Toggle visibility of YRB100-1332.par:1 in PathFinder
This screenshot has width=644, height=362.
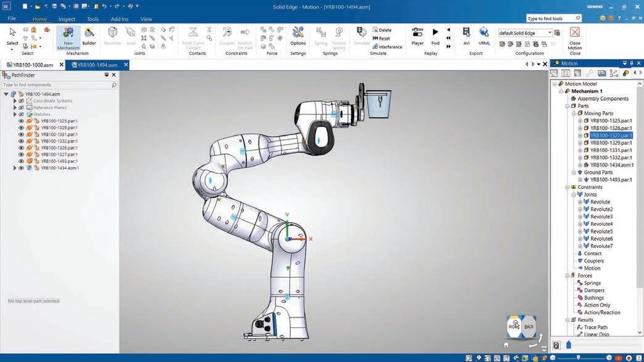click(x=21, y=141)
